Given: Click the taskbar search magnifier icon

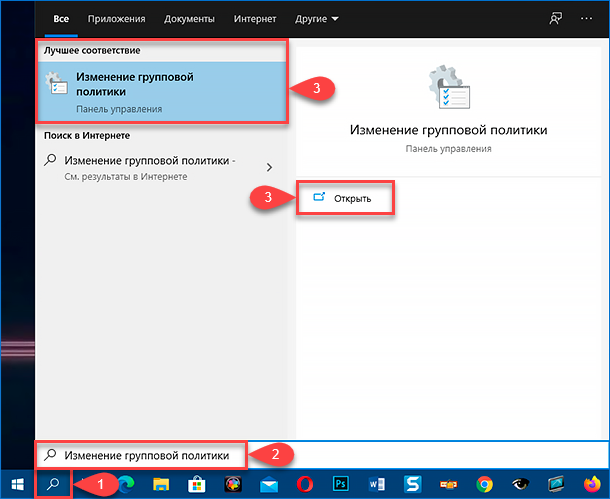Looking at the screenshot, I should [x=53, y=484].
